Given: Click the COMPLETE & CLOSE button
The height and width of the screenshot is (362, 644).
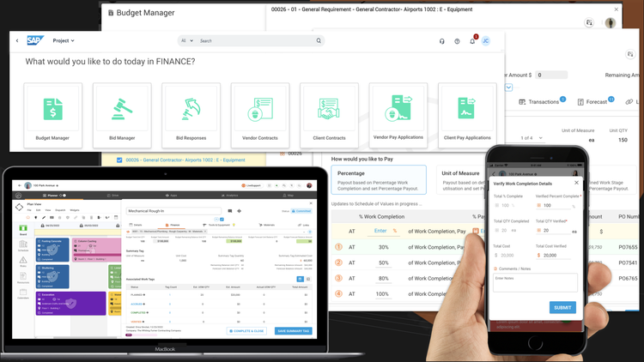Looking at the screenshot, I should tap(246, 331).
